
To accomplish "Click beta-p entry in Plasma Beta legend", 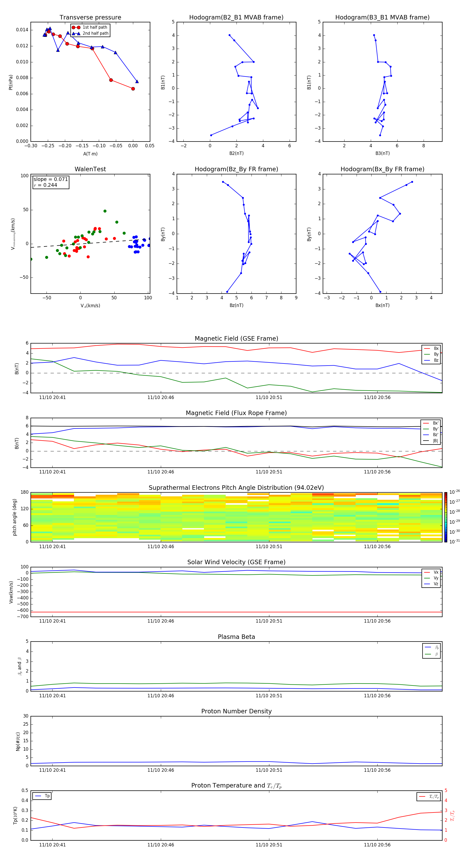I will [x=431, y=647].
